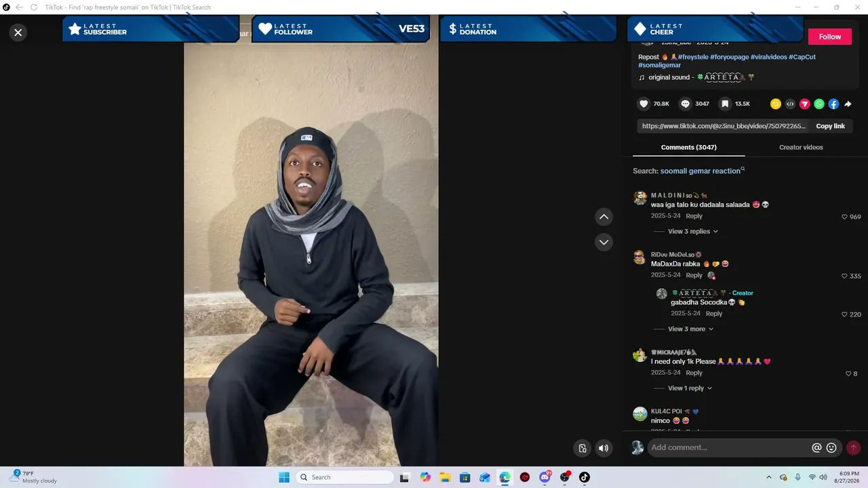Reload the page with the refresh icon
The image size is (868, 488).
33,7
